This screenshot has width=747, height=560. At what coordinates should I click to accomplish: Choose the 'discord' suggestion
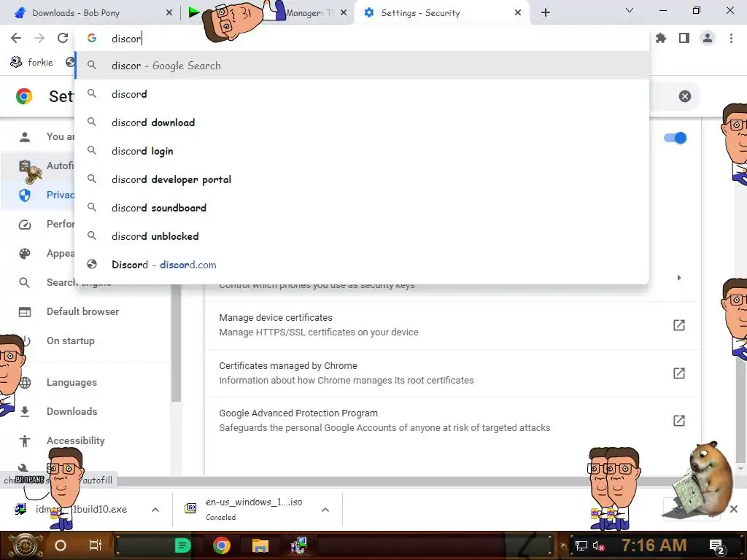[x=362, y=94]
